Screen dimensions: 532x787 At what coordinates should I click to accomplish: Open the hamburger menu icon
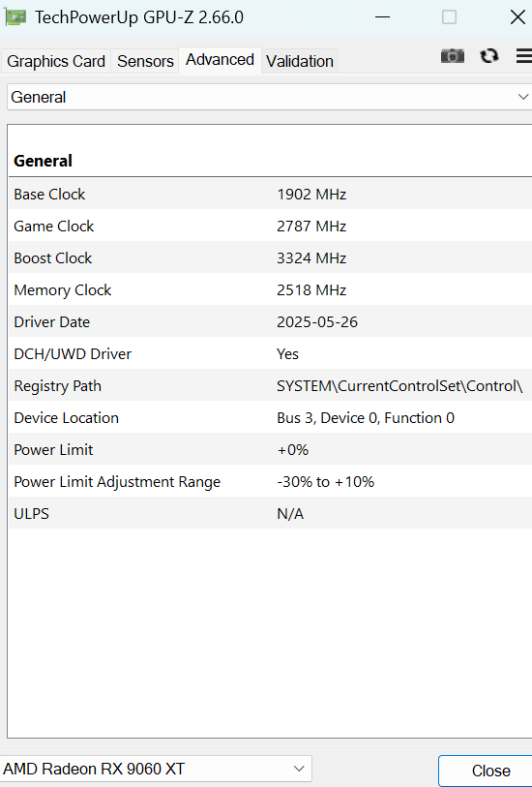point(524,56)
